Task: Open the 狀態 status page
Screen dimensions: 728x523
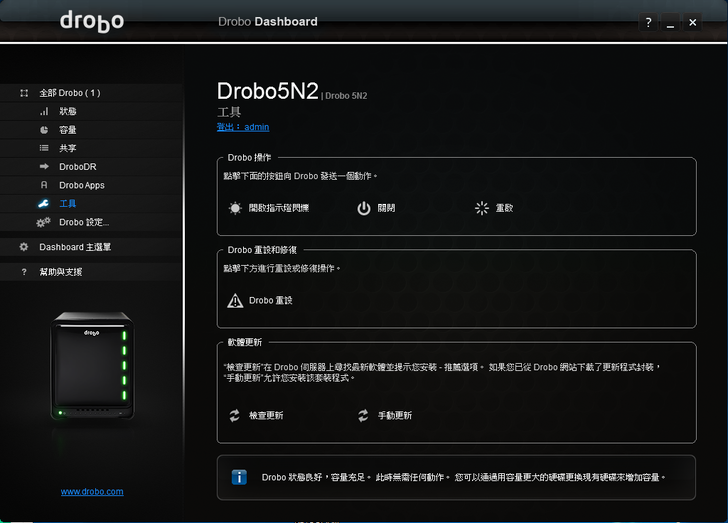Action: tap(91, 111)
